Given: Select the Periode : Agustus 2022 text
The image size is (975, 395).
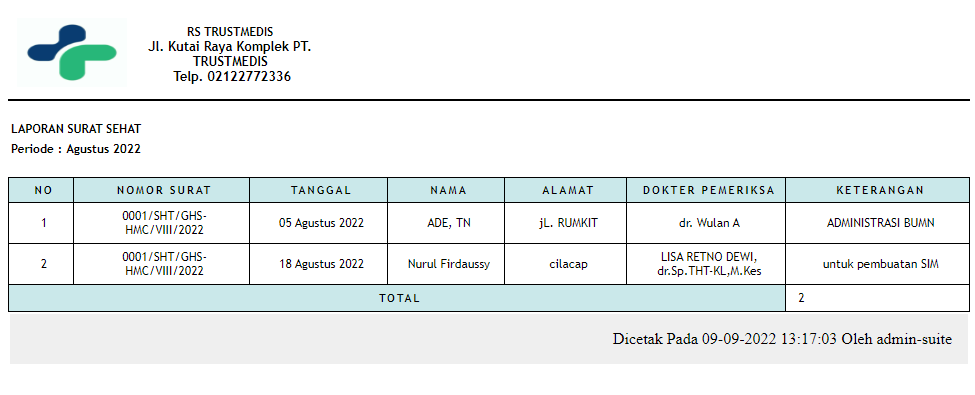Looking at the screenshot, I should tap(76, 149).
